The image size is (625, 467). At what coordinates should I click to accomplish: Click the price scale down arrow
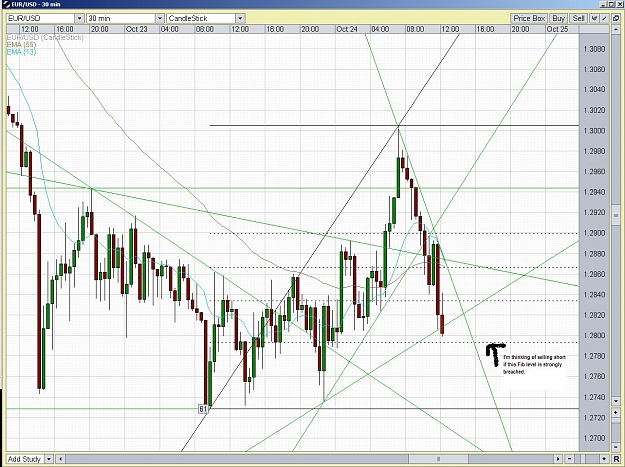[616, 401]
